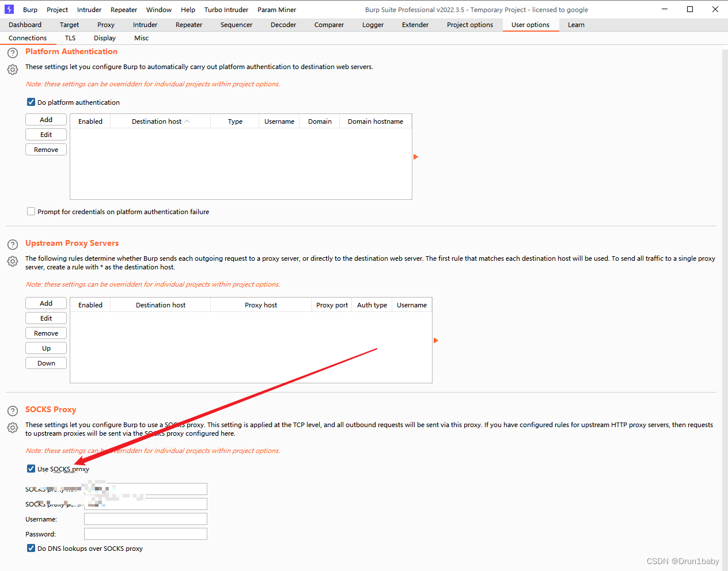Image resolution: width=728 pixels, height=571 pixels.
Task: Focus the SOCKS Password field
Action: [x=146, y=534]
